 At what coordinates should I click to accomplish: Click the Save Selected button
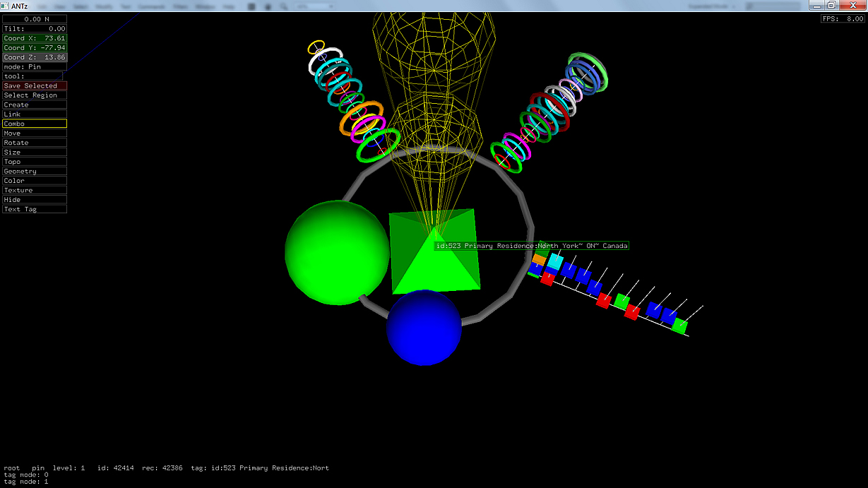[35, 85]
